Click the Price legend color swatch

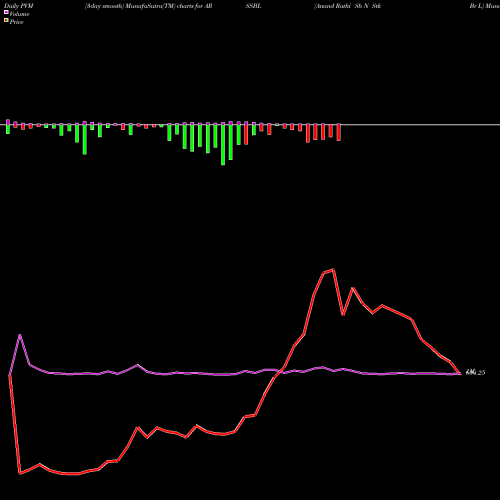coord(6,20)
